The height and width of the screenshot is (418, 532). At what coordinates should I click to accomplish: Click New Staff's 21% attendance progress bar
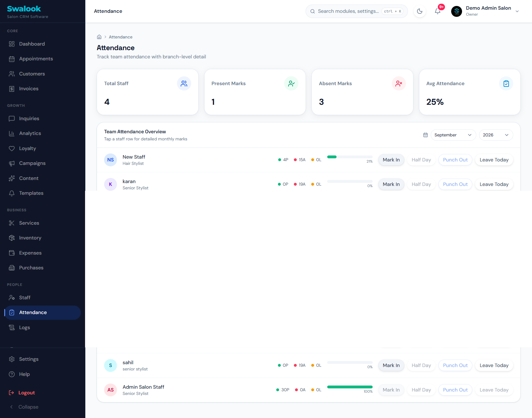coord(350,157)
